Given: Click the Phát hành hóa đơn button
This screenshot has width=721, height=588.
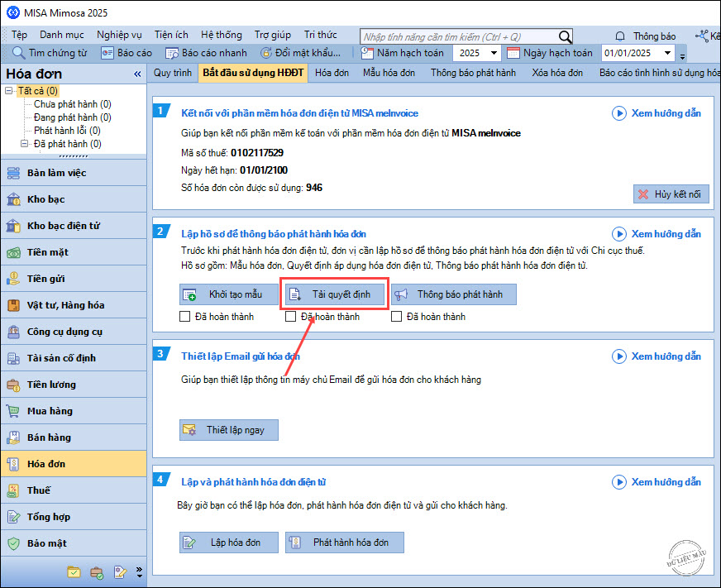Looking at the screenshot, I should coord(345,543).
